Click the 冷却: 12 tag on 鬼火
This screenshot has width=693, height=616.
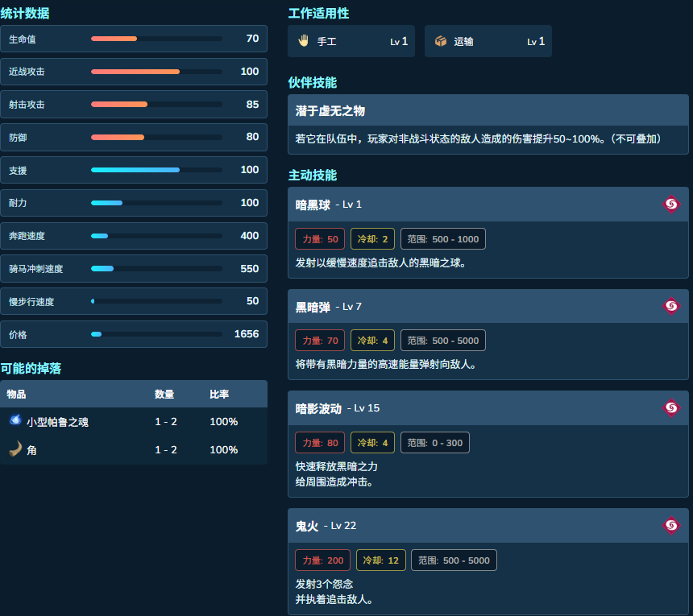click(380, 560)
